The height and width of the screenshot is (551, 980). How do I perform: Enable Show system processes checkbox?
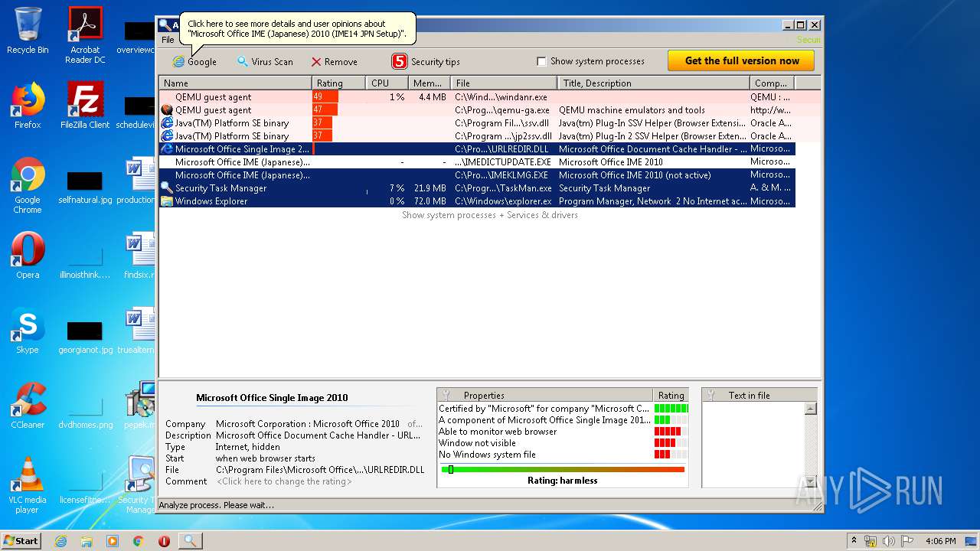541,61
